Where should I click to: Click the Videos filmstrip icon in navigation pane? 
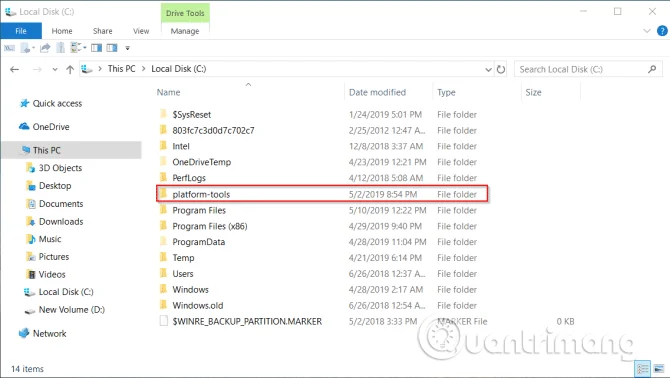[x=31, y=274]
